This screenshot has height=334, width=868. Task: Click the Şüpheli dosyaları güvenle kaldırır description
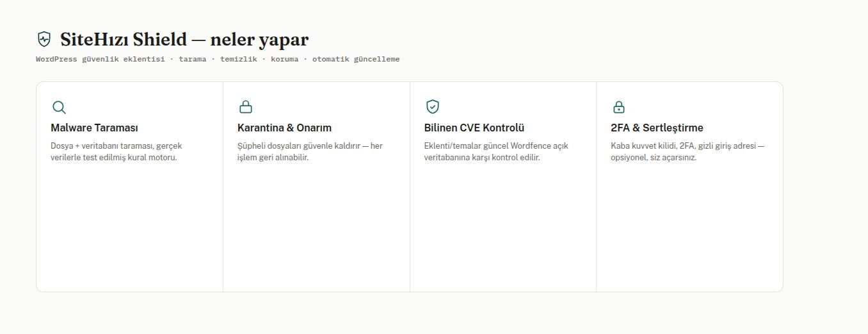(310, 152)
